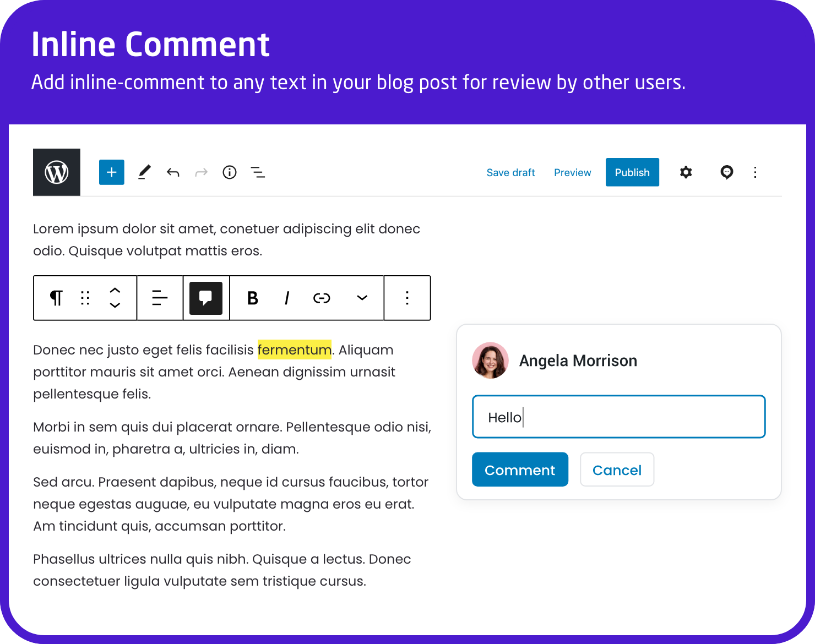Click the WordPress logo
Image resolution: width=815 pixels, height=644 pixels.
tap(56, 172)
